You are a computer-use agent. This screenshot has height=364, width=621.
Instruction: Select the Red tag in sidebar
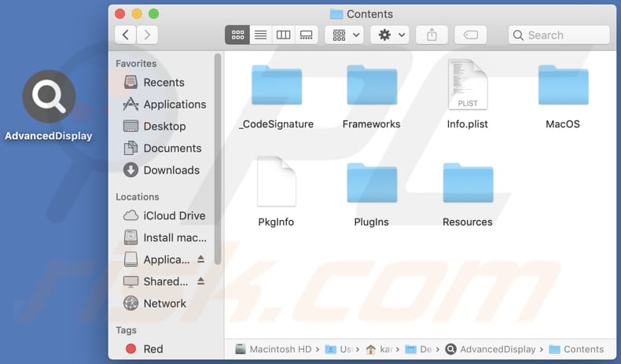152,349
